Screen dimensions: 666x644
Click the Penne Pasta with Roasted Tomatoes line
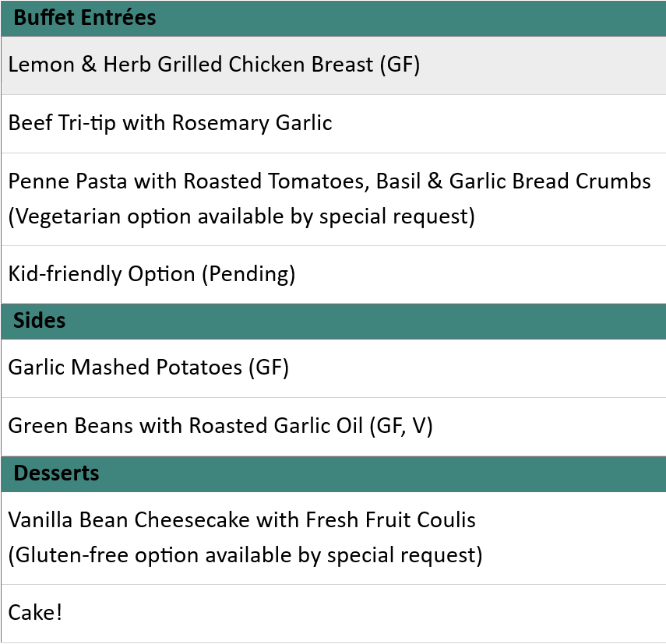click(329, 181)
